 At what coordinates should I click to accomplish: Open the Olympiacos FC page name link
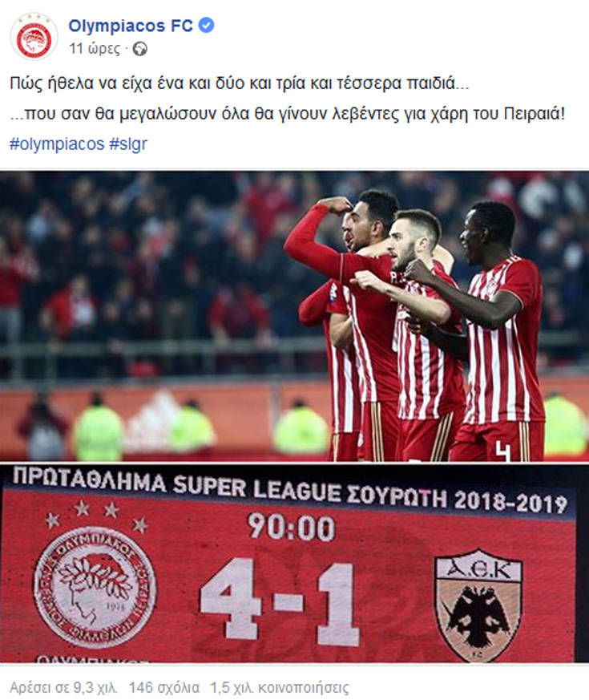coord(131,26)
